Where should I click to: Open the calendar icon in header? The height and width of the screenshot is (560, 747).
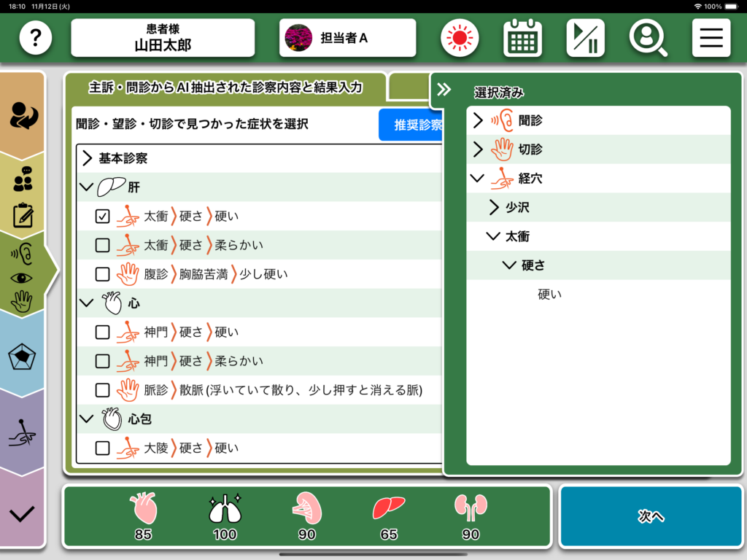pos(522,38)
